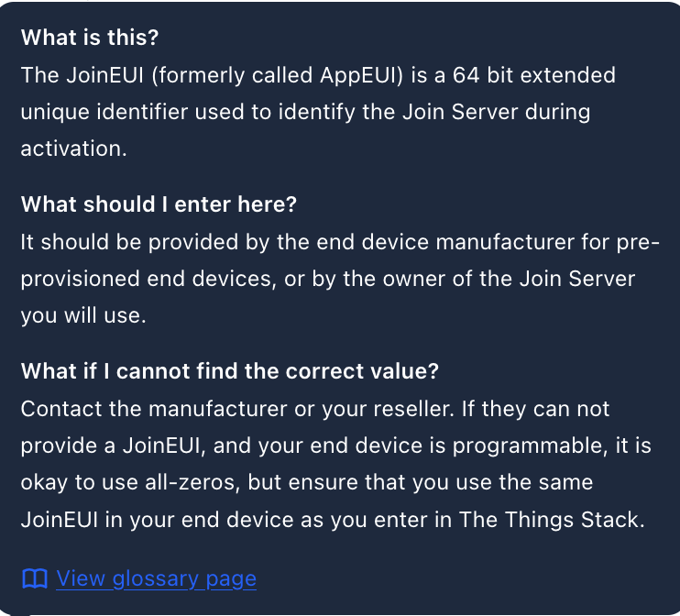Image resolution: width=680 pixels, height=616 pixels.
Task: Open the View glossary page link
Action: pyautogui.click(x=156, y=579)
